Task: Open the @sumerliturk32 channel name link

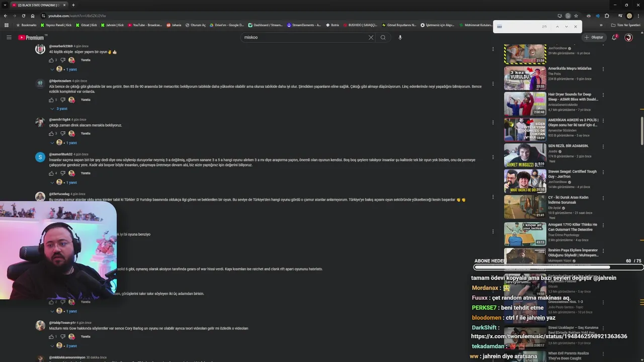Action: coord(61,154)
